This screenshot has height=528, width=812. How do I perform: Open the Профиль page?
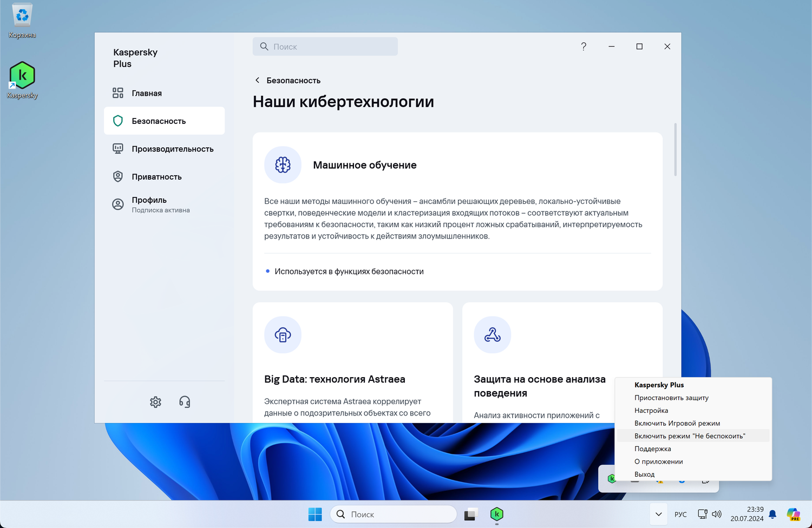click(164, 204)
